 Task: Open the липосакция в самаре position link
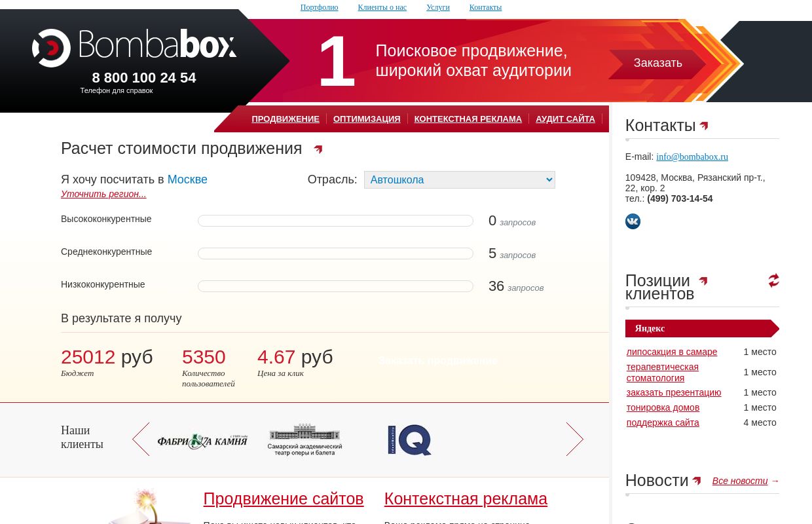coord(672,352)
